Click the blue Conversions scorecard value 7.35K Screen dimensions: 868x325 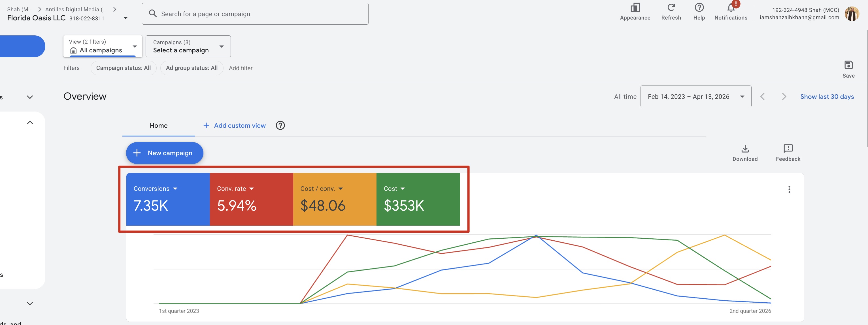(x=151, y=206)
